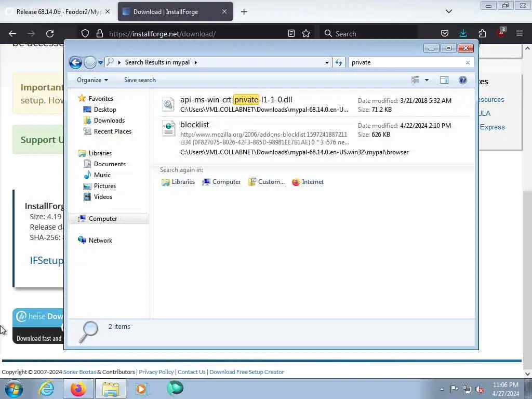Image resolution: width=532 pixels, height=399 pixels.
Task: Click the change view icon
Action: click(415, 80)
